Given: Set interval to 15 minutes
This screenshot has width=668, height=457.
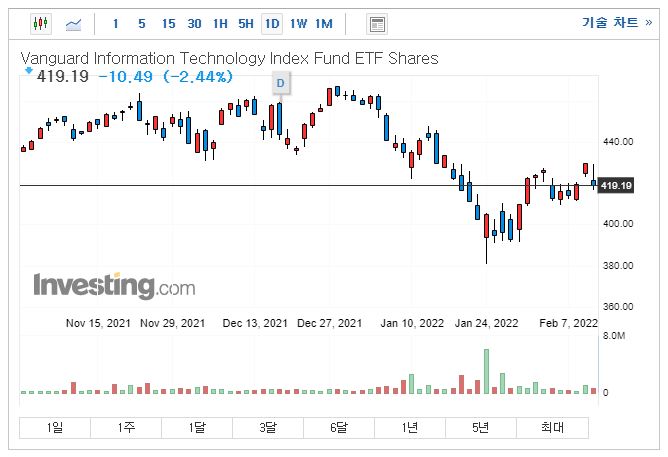Looking at the screenshot, I should [x=168, y=24].
